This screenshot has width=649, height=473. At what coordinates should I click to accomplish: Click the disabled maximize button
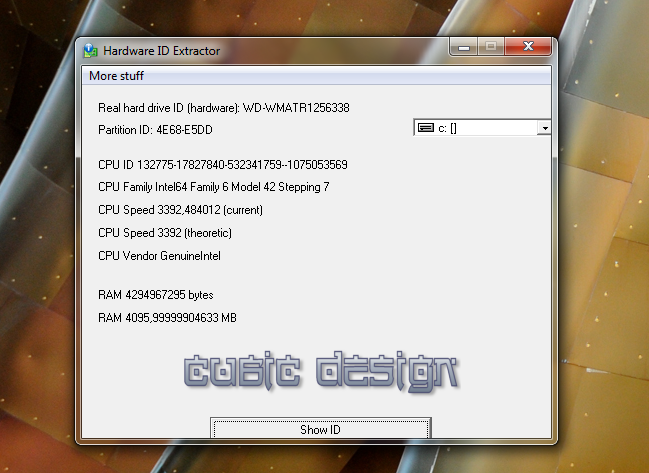(491, 46)
